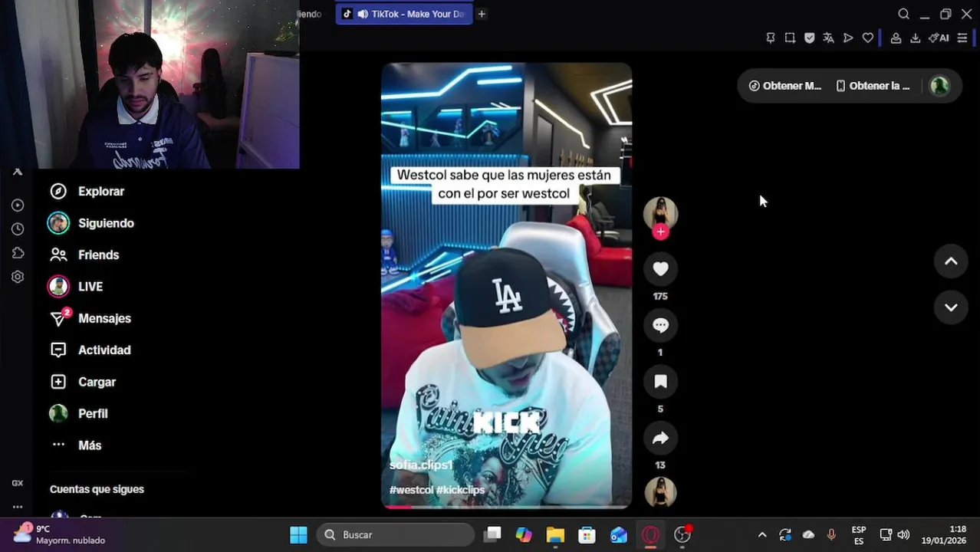Open creator avatar beside video

pyautogui.click(x=660, y=213)
